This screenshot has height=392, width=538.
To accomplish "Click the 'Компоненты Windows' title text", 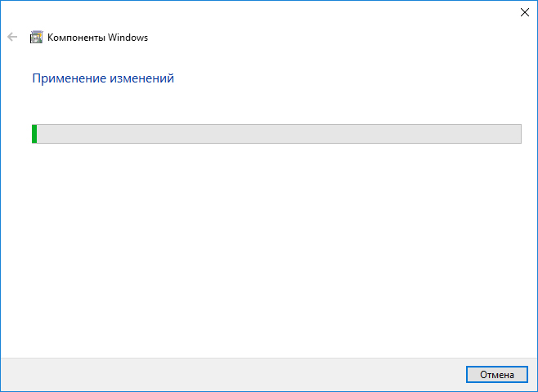I will click(97, 38).
